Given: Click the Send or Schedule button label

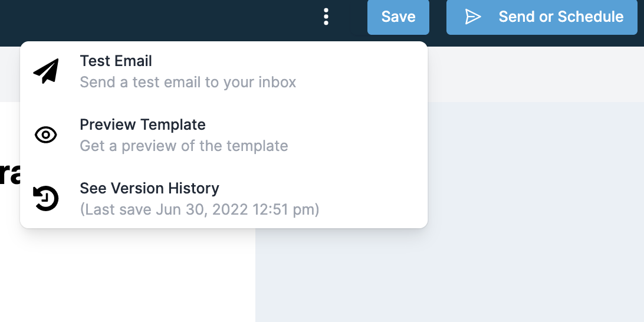Looking at the screenshot, I should [561, 17].
